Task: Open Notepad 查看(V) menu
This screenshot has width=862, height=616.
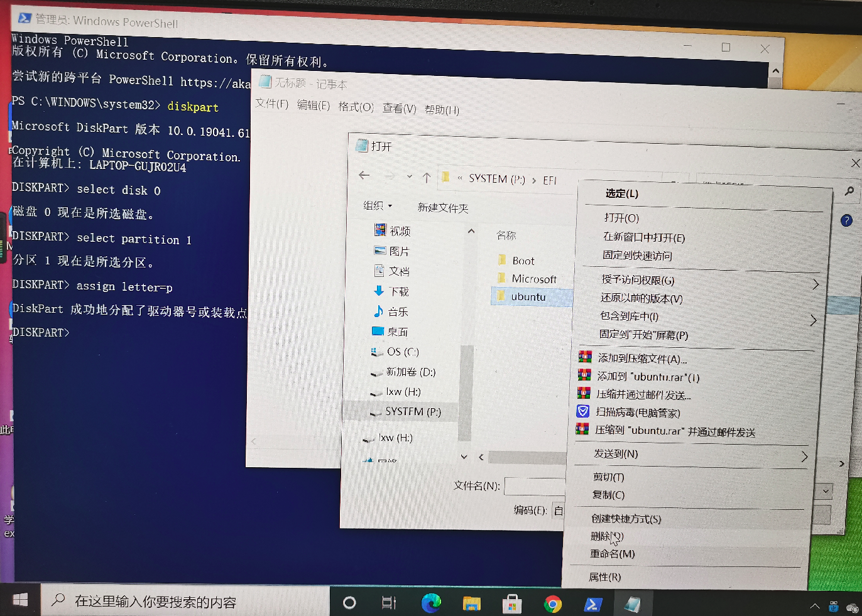Action: [x=400, y=108]
